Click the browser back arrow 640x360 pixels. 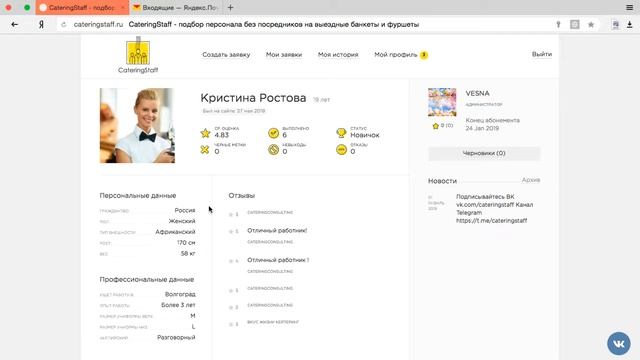click(15, 24)
